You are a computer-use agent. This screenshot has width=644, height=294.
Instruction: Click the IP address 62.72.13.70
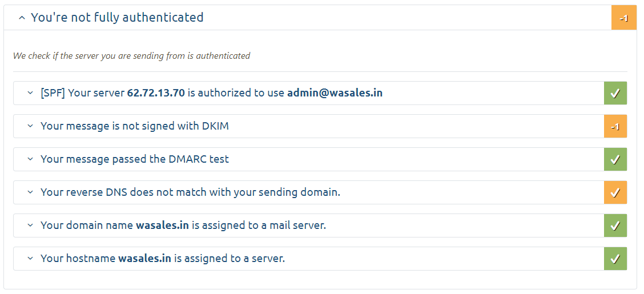(156, 93)
